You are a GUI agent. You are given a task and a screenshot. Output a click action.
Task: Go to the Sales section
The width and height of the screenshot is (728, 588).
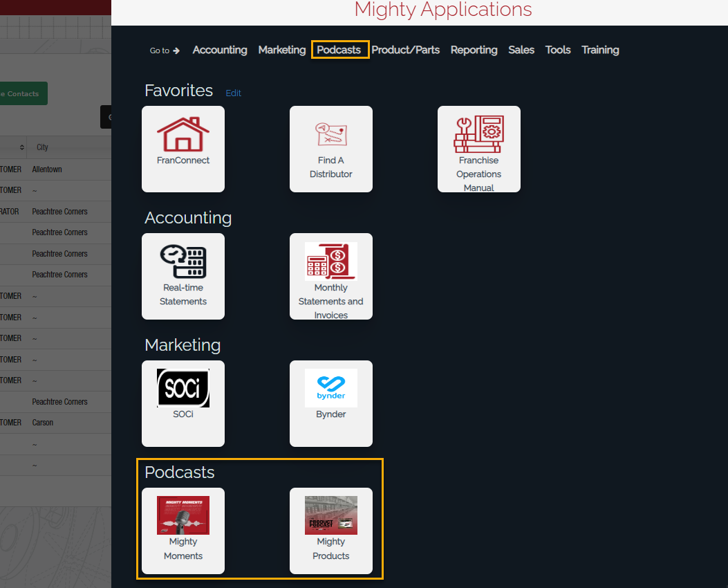click(x=521, y=50)
